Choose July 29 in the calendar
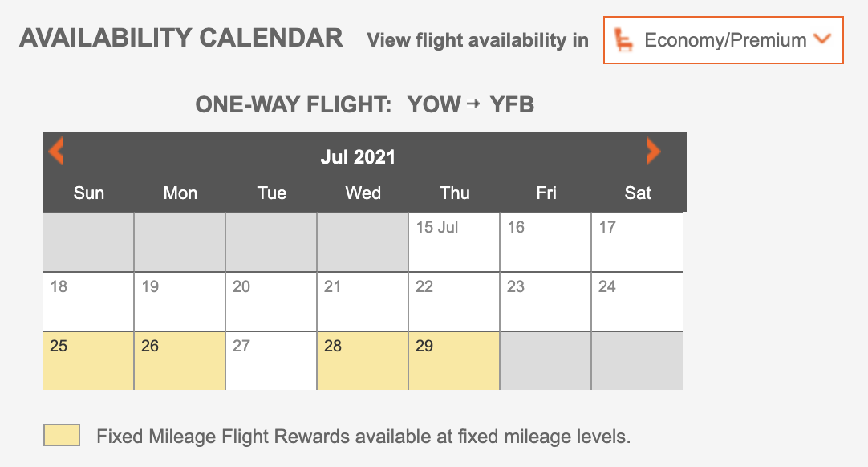 tap(454, 360)
